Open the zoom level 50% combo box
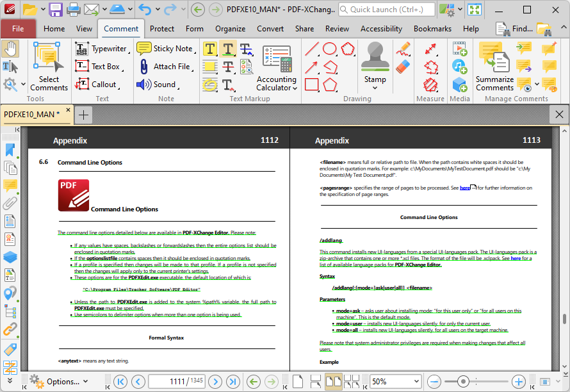This screenshot has width=570, height=392. tap(395, 382)
